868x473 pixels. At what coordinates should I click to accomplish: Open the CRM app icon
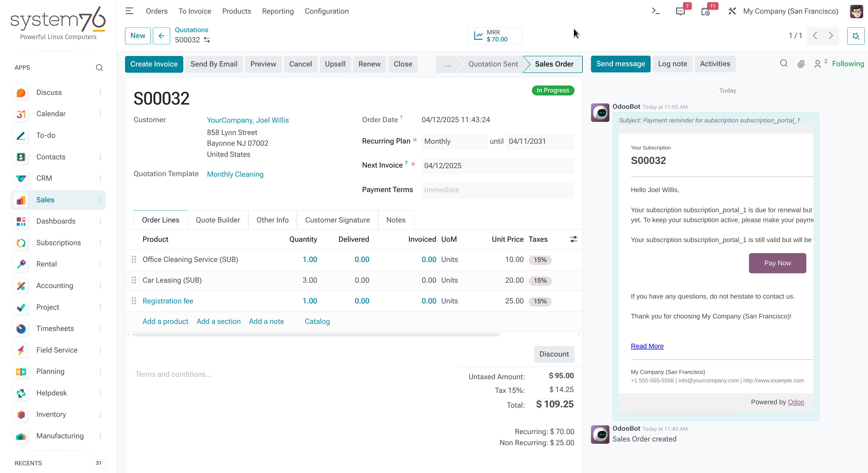click(x=21, y=178)
